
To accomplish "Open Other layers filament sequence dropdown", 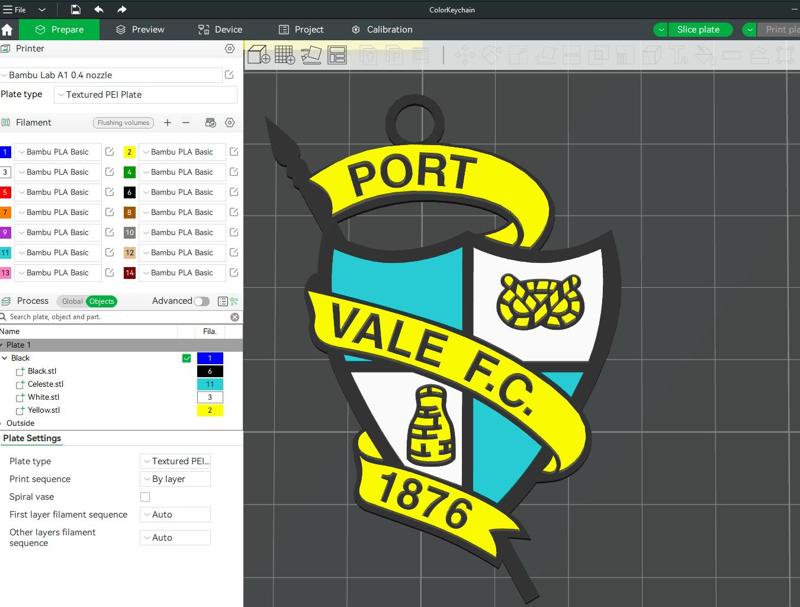I will tap(175, 537).
